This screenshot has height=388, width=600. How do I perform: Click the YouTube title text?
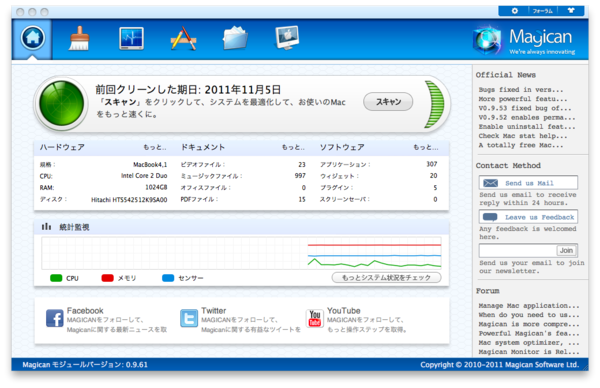(344, 311)
